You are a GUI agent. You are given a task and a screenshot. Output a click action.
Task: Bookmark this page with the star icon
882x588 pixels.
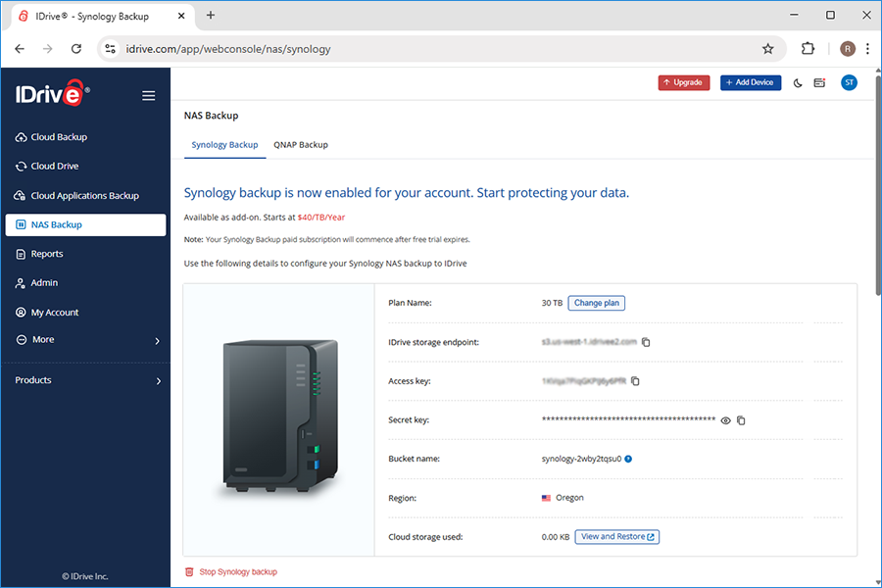pos(767,49)
